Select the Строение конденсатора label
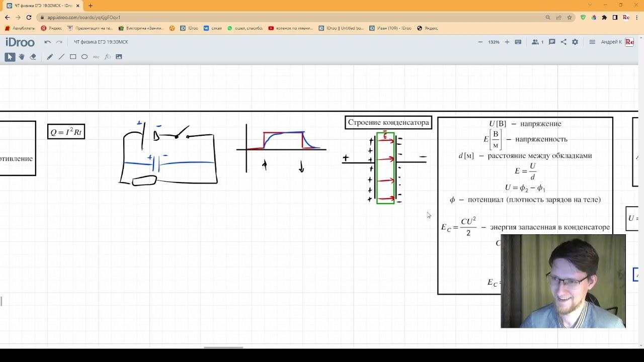Image resolution: width=644 pixels, height=362 pixels. pos(388,122)
